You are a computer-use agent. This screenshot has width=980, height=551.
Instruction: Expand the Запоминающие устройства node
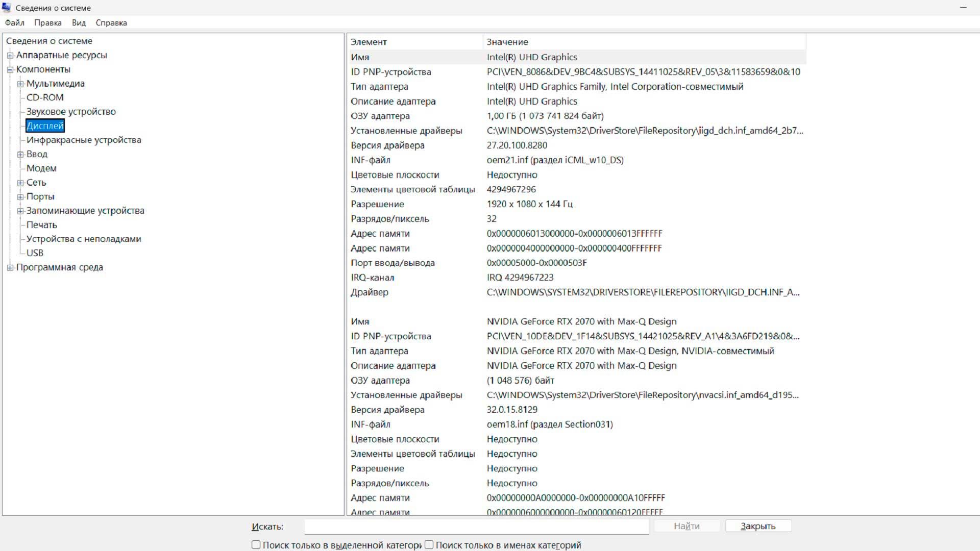(x=20, y=211)
